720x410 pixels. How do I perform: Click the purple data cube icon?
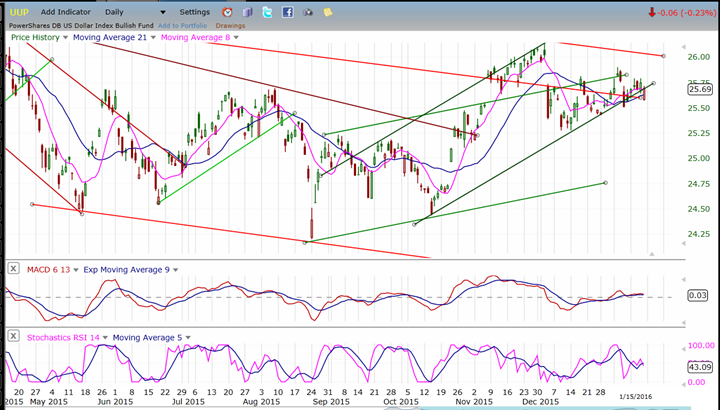[x=248, y=12]
